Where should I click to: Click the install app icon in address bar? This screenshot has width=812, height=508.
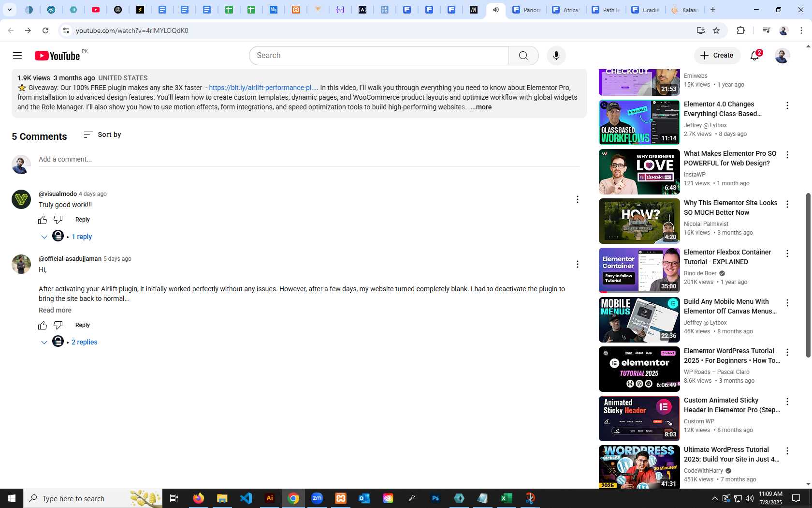click(x=700, y=30)
